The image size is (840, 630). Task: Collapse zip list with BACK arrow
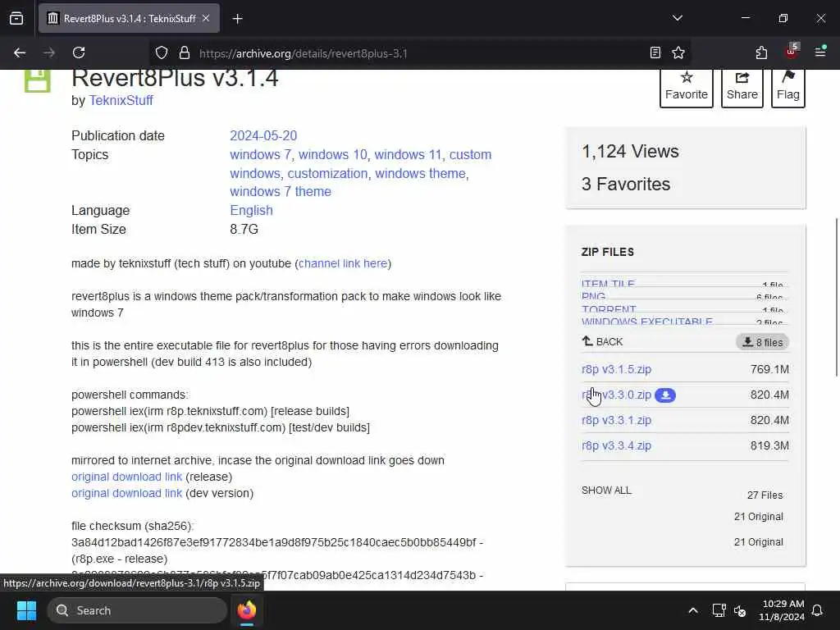[x=603, y=342]
